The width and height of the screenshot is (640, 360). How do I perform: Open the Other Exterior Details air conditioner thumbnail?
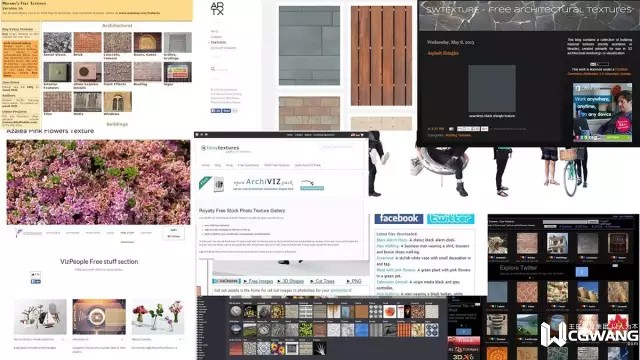coord(87,72)
